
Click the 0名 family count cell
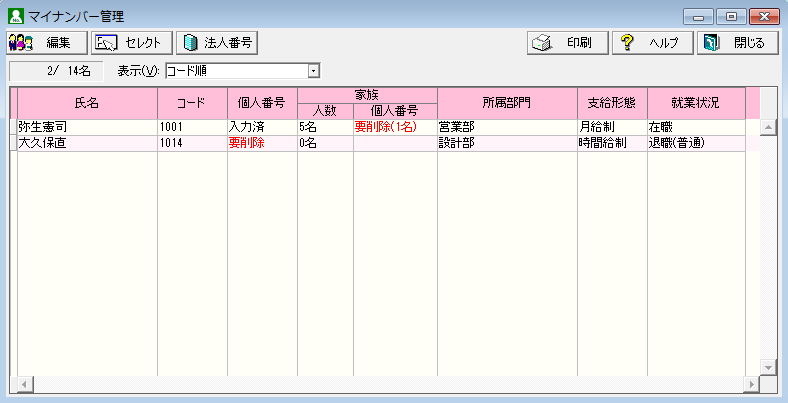coord(325,143)
